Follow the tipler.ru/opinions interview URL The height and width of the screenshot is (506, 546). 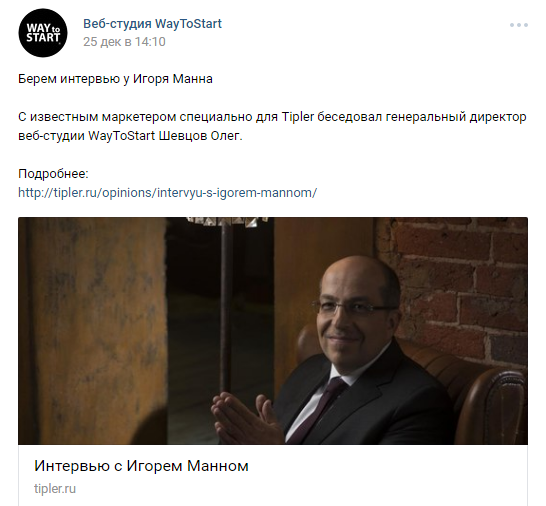coord(167,193)
